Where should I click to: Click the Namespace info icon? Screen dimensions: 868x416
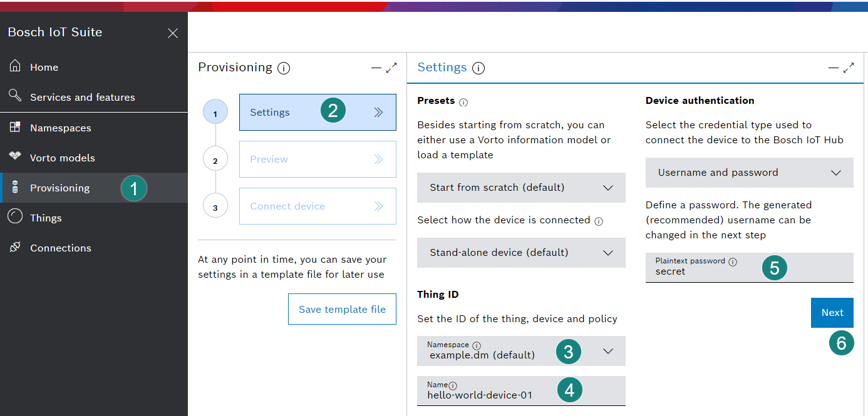477,345
